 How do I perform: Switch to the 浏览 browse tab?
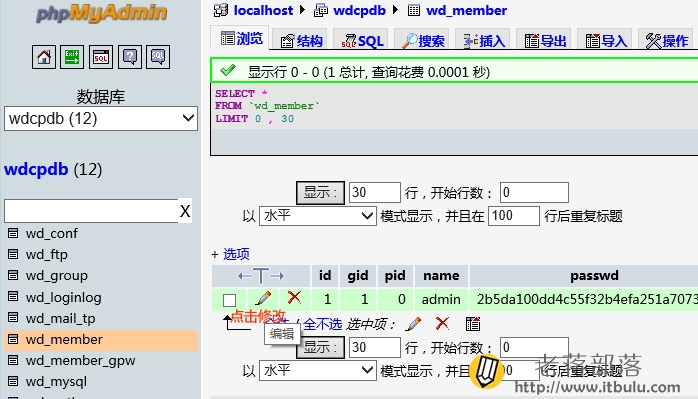(241, 39)
